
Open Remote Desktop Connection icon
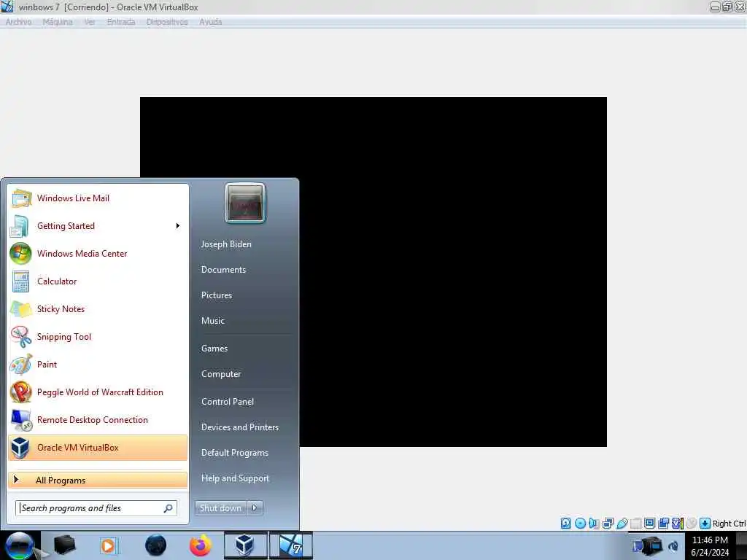(21, 420)
